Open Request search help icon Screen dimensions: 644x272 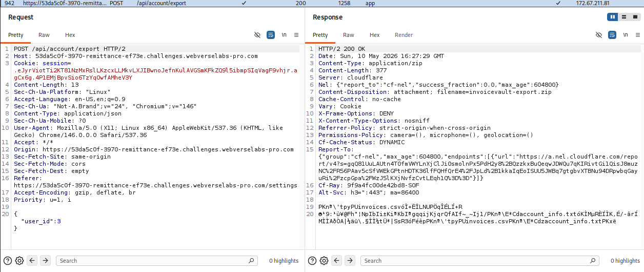coord(8,261)
